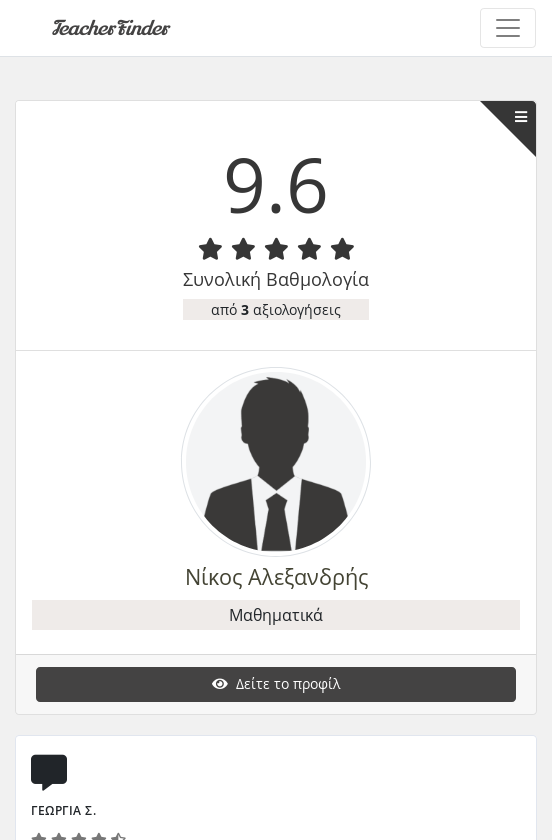552x840 pixels.
Task: Click the Δείτε το προφίλ button
Action: coord(276,684)
